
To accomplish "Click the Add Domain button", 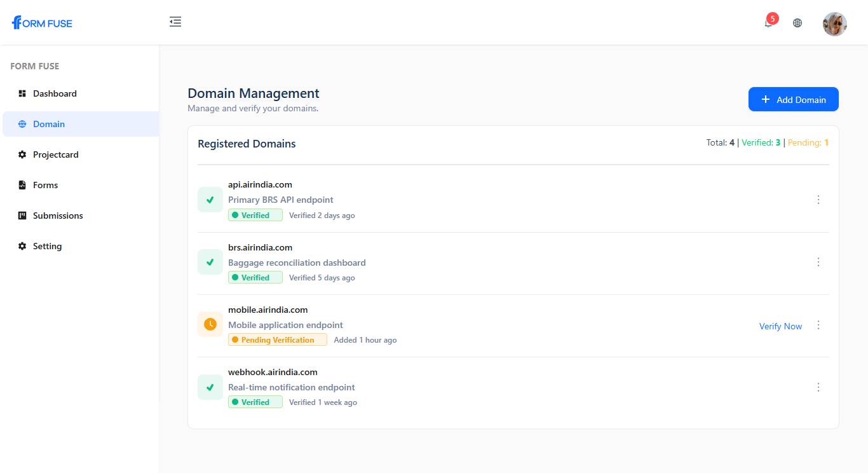I will tap(793, 99).
